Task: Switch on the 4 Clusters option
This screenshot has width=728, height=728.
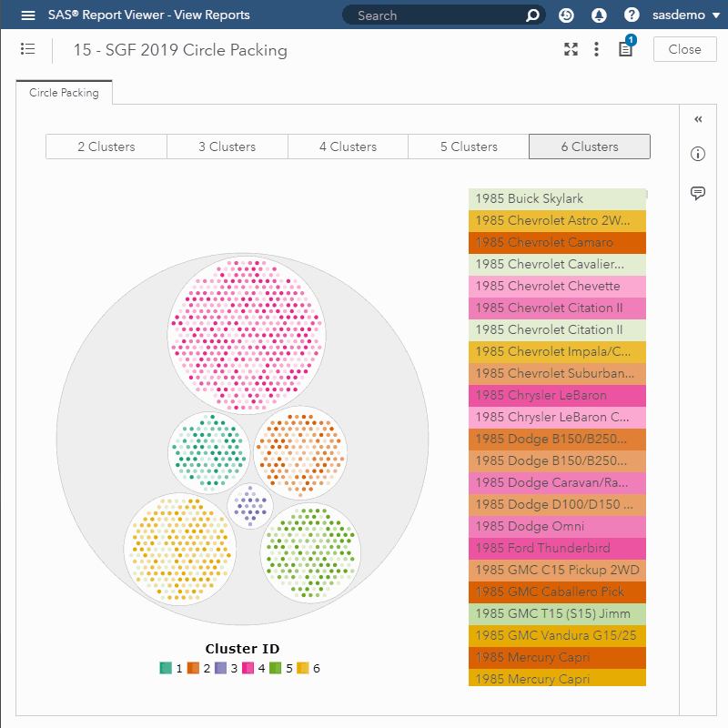Action: click(348, 146)
